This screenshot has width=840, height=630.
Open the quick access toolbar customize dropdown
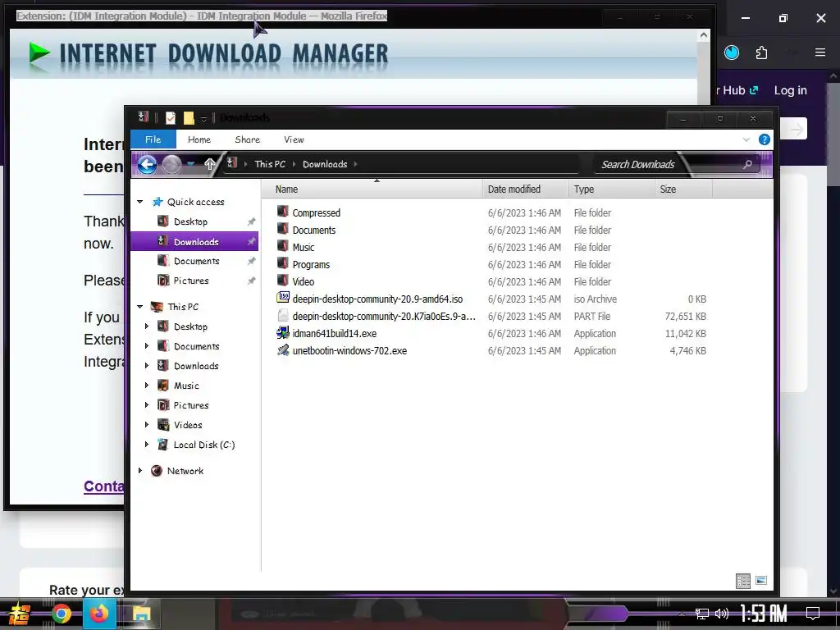coord(203,118)
